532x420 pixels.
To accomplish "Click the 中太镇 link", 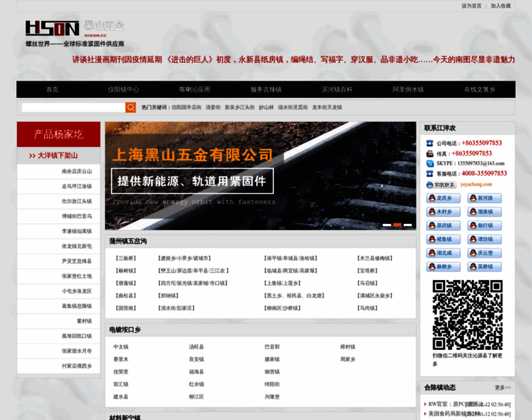I will click(x=121, y=347).
